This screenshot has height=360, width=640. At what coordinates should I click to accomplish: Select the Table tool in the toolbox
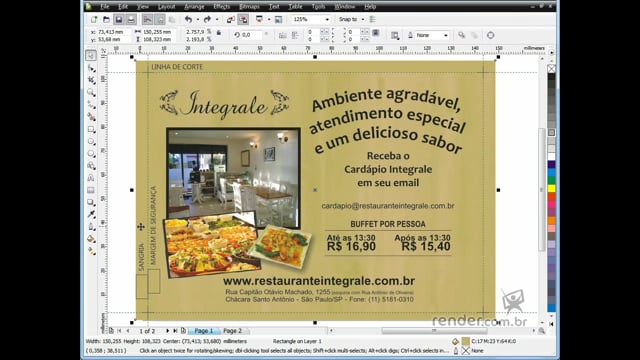[x=91, y=190]
